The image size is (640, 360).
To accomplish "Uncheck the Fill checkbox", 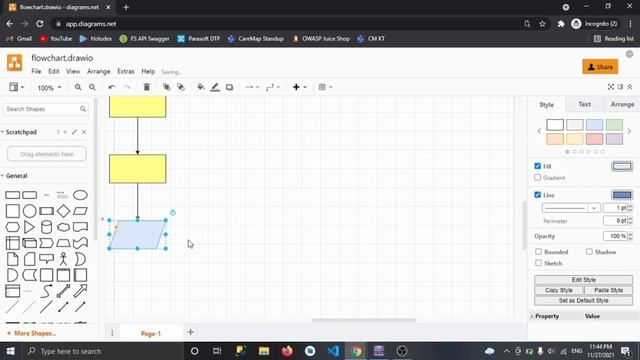I will point(538,166).
